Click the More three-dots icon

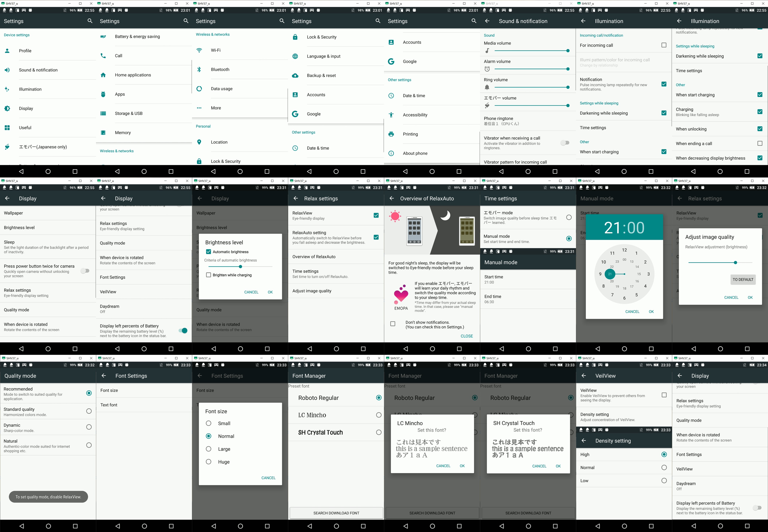(x=199, y=108)
